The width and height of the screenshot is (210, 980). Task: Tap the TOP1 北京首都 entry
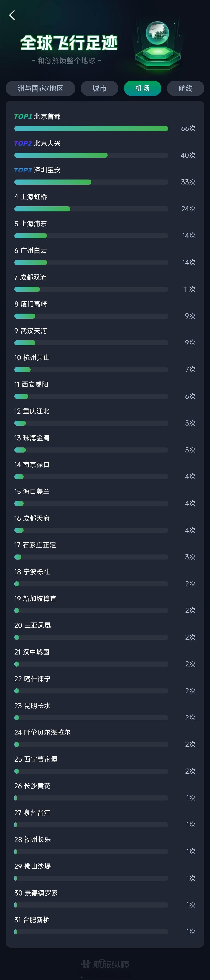[37, 116]
